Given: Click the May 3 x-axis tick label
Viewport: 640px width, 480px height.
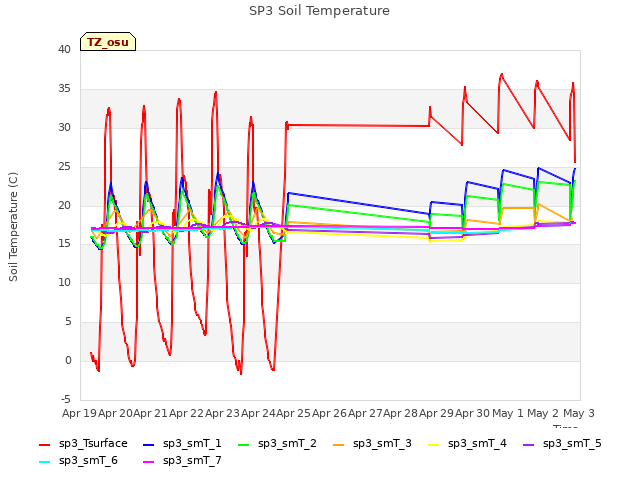Looking at the screenshot, I should [x=579, y=413].
